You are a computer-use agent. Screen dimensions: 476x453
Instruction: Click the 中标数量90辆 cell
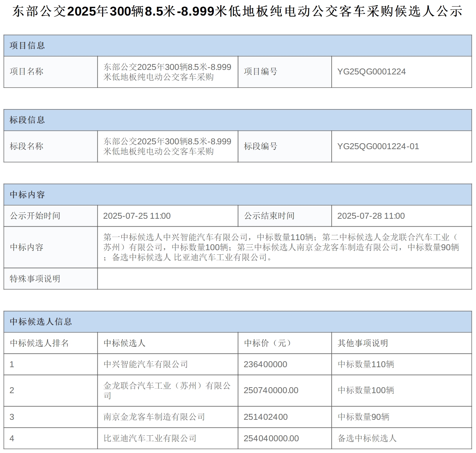coord(402,417)
